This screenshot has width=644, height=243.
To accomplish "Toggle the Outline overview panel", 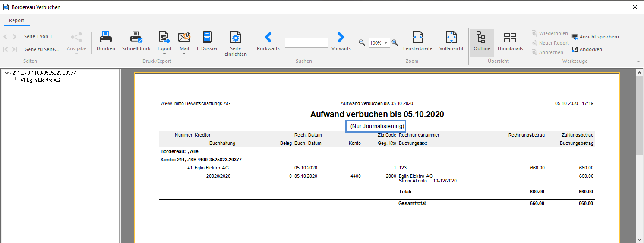I will (482, 42).
